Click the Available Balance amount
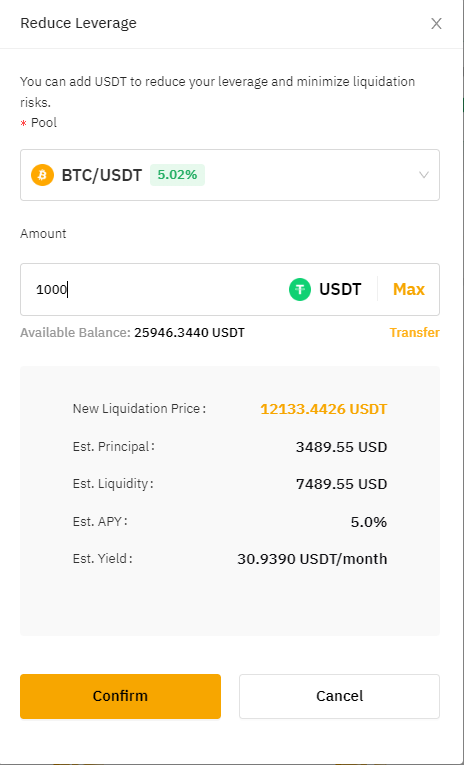464x765 pixels. tap(189, 333)
